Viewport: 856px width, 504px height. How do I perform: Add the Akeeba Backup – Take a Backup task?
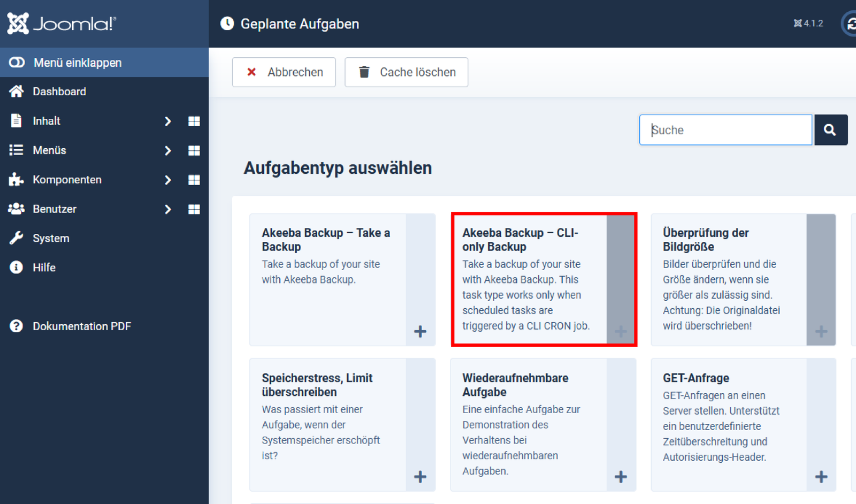pos(420,332)
